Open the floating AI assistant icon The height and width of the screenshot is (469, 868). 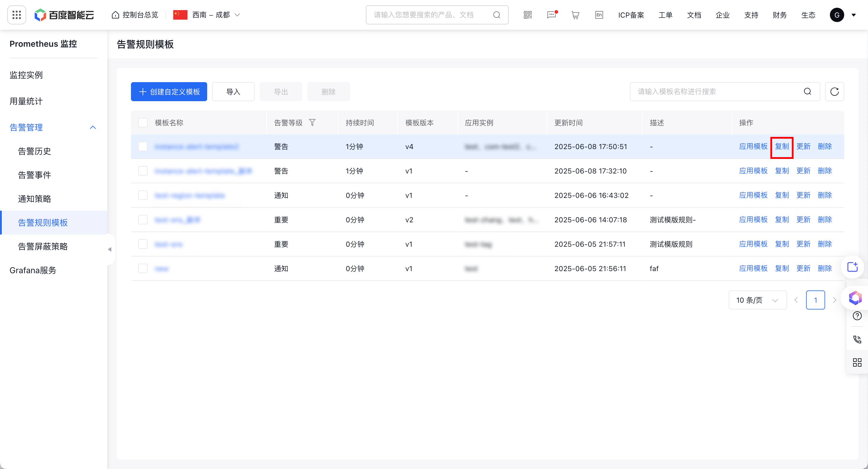click(855, 298)
